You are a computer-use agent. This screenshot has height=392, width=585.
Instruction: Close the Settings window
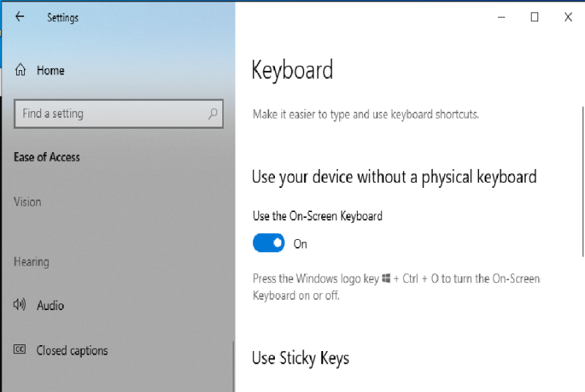click(x=568, y=17)
